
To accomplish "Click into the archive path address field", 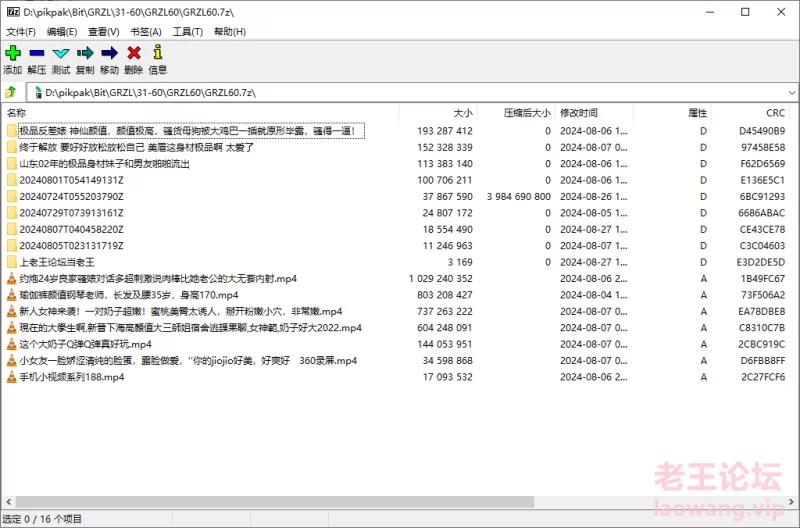I will coord(400,92).
